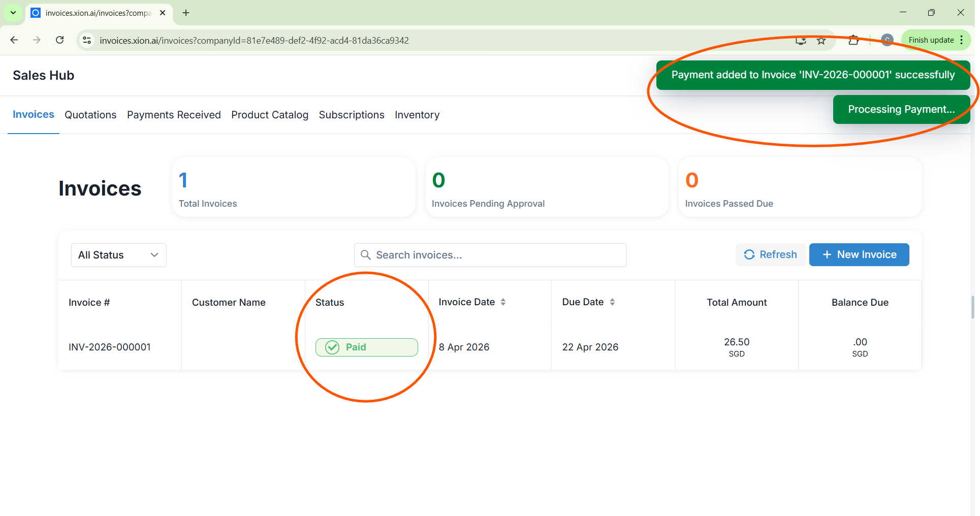980x516 pixels.
Task: Open the Payments Received tab
Action: [x=174, y=115]
